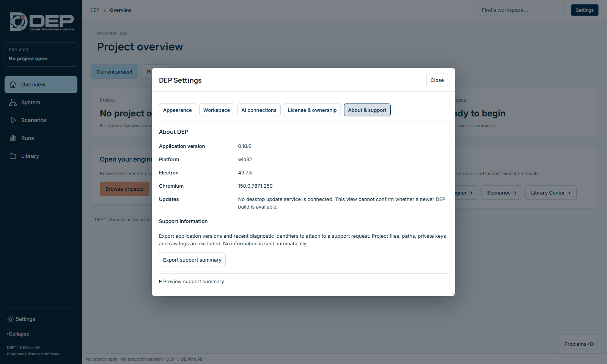Click the Platform value win32

click(x=245, y=159)
